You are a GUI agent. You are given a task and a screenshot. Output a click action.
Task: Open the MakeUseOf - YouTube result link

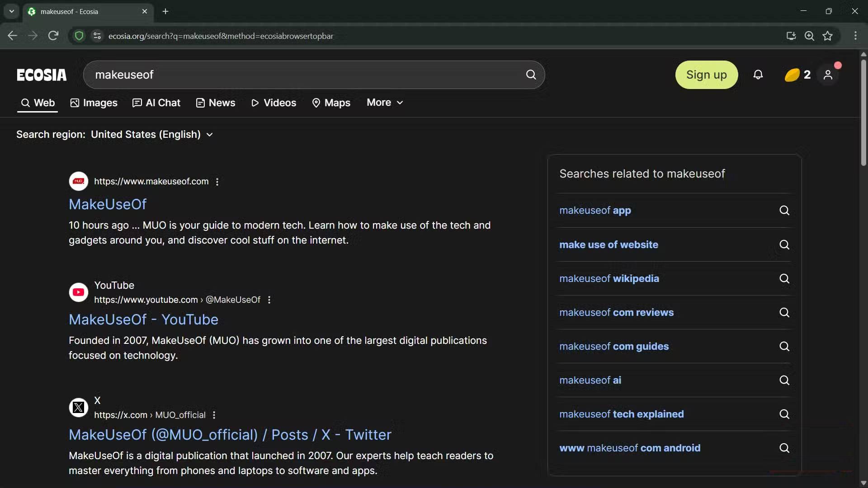pyautogui.click(x=143, y=319)
